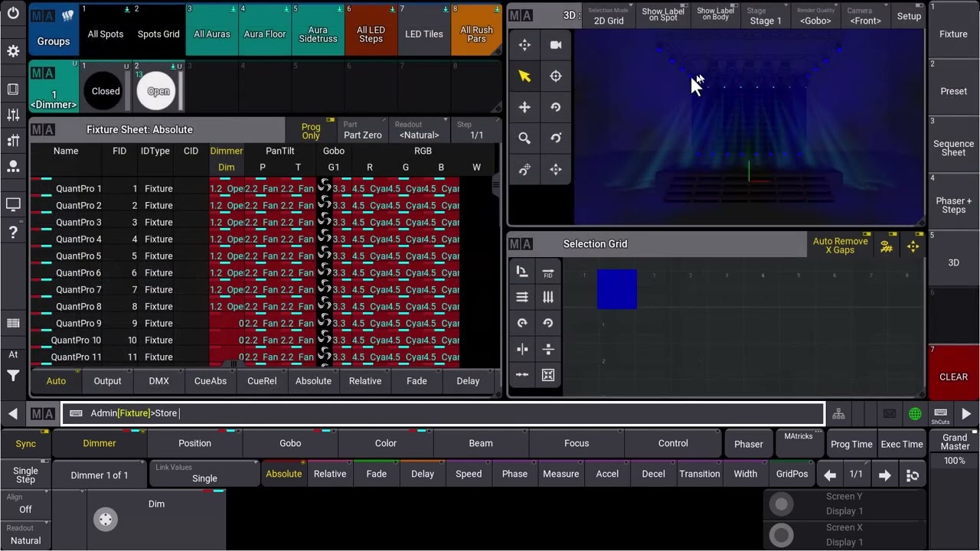Choose the target crosshair tool in the 3D window

[556, 76]
